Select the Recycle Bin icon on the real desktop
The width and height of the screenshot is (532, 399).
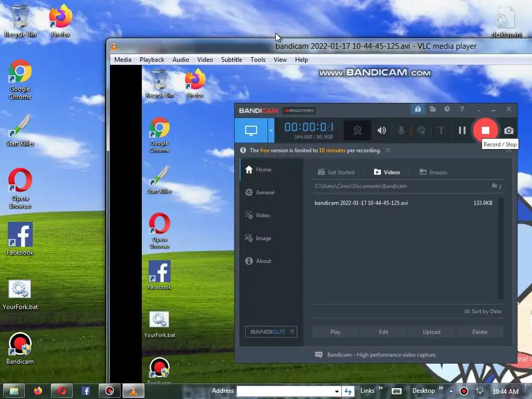pyautogui.click(x=20, y=21)
